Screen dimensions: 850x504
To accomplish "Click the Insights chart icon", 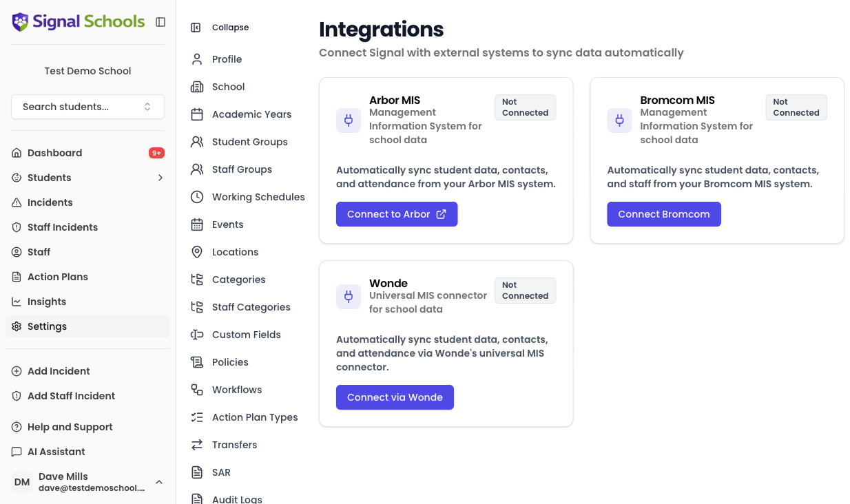I will tap(17, 302).
